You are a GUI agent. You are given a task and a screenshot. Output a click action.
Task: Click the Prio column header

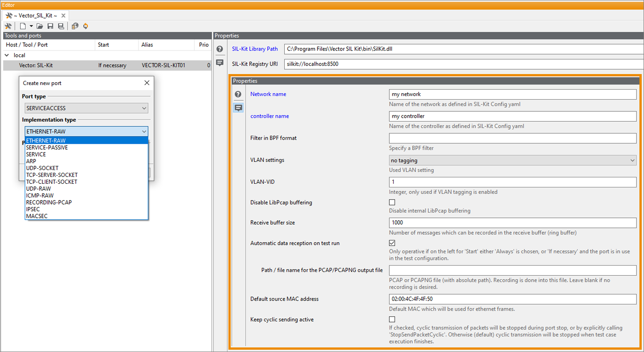pyautogui.click(x=204, y=45)
